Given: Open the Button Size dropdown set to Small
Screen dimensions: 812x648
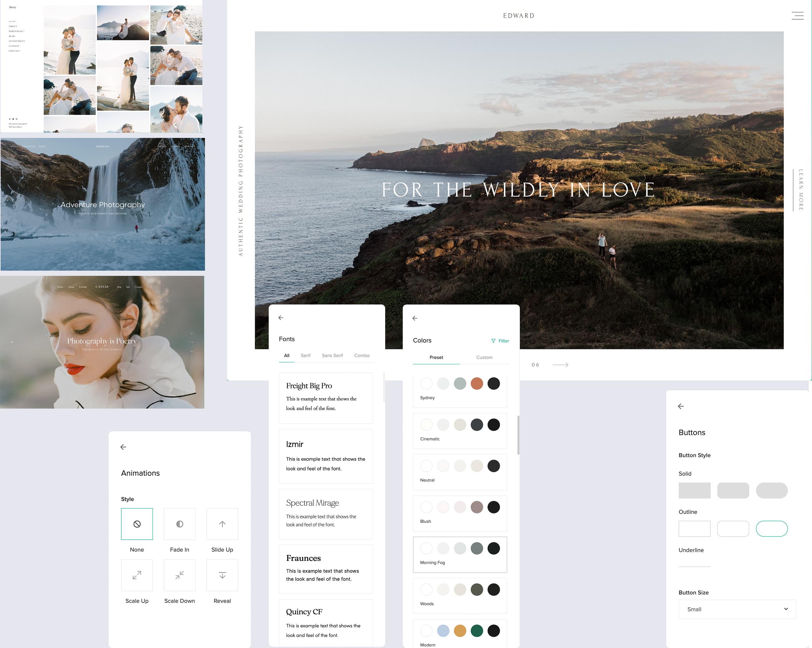Looking at the screenshot, I should [x=737, y=609].
